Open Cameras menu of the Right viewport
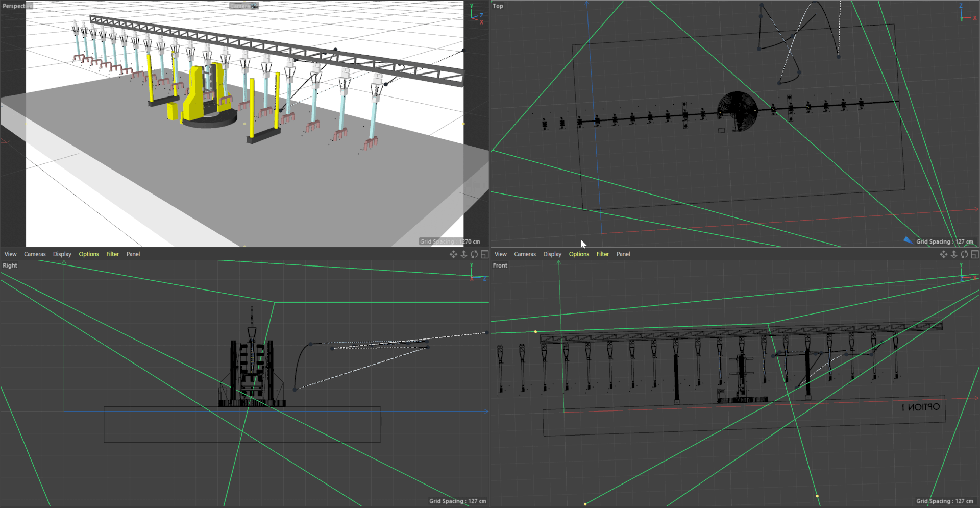The image size is (980, 508). (35, 254)
